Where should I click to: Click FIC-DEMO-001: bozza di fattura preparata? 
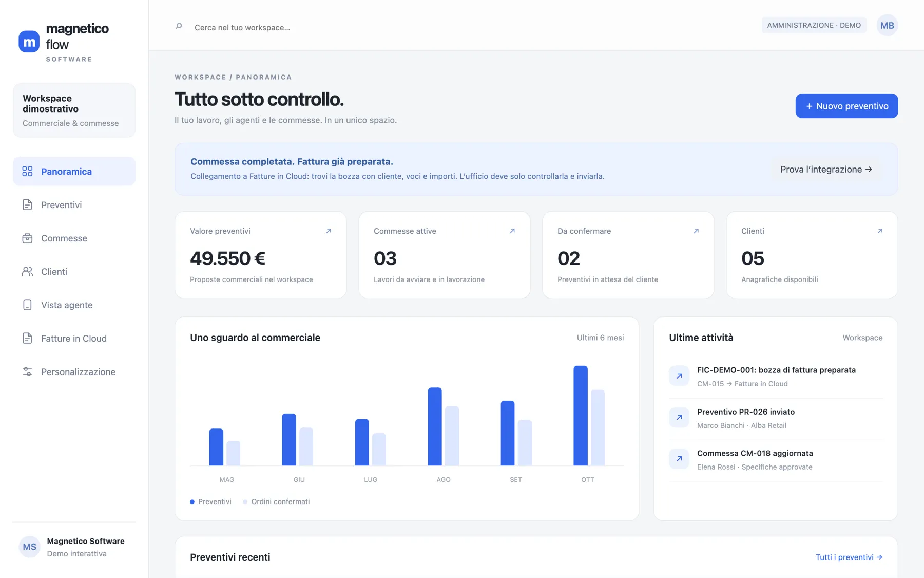(x=776, y=370)
